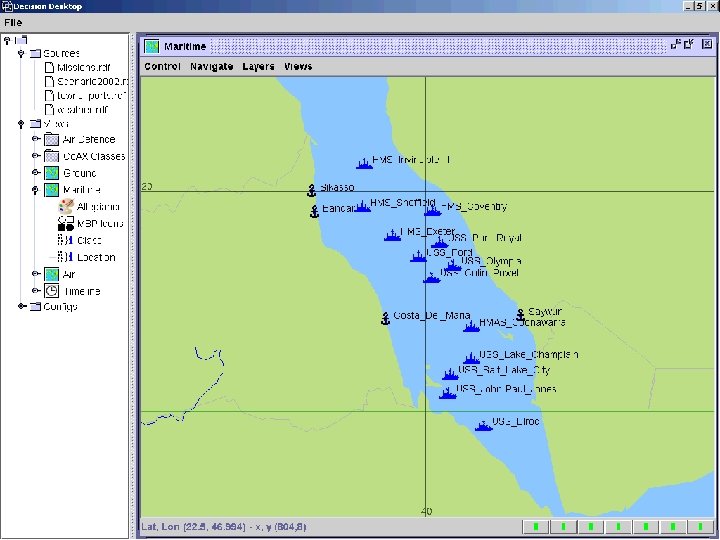Click the HMS_Coventry ship icon
The width and height of the screenshot is (720, 540).
pos(433,210)
